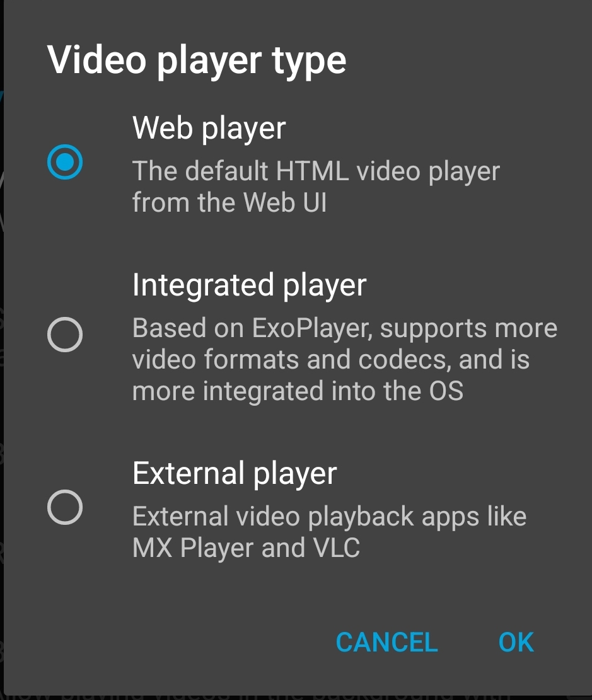Tap "External video playback apps like" description line

pos(329,517)
